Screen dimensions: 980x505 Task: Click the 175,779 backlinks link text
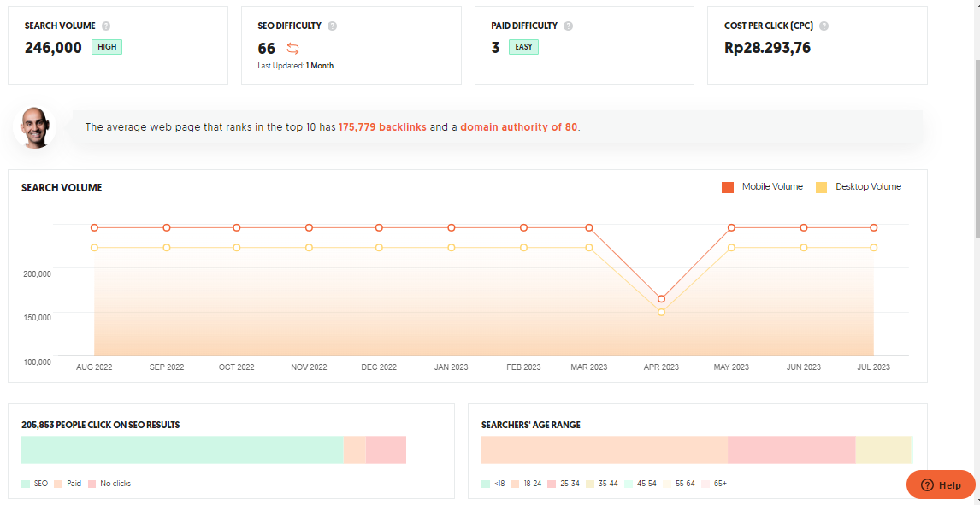pyautogui.click(x=382, y=127)
